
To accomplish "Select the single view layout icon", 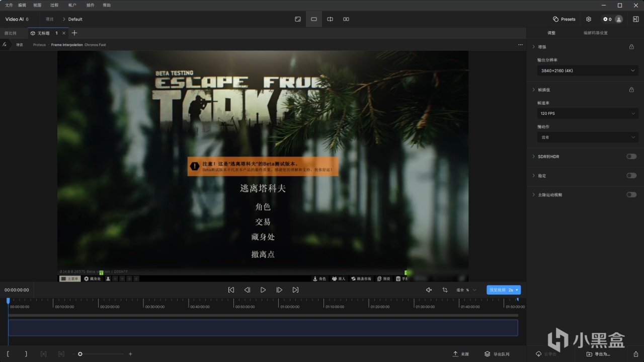I will [314, 19].
